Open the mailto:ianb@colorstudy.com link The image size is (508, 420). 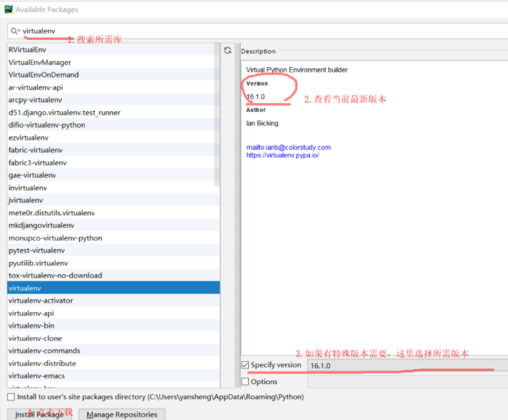288,147
